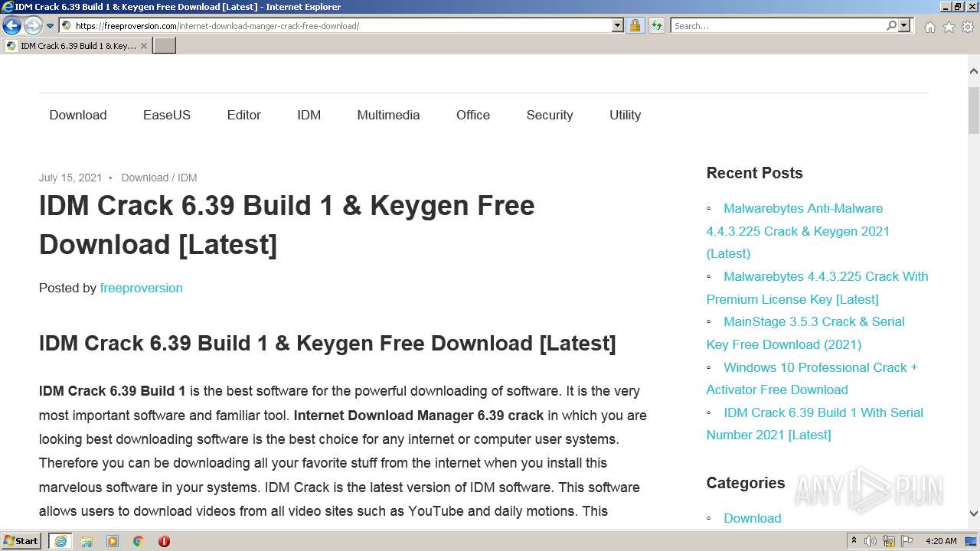Viewport: 980px width, 551px height.
Task: Open the recent pages dropdown arrow
Action: 50,26
